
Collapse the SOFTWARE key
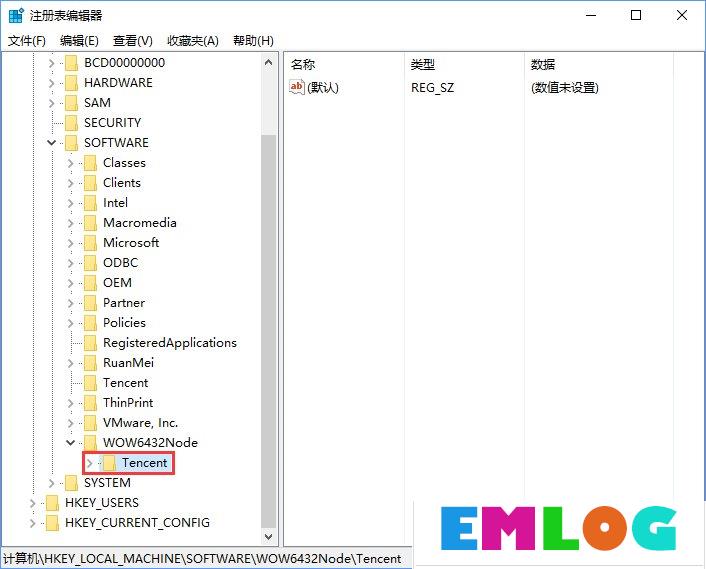click(51, 143)
